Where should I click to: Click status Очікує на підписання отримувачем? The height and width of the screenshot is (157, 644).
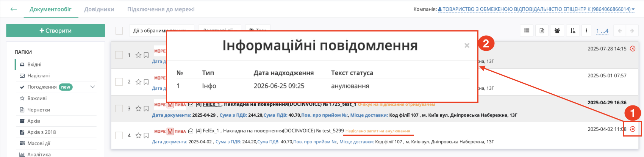click(x=396, y=104)
